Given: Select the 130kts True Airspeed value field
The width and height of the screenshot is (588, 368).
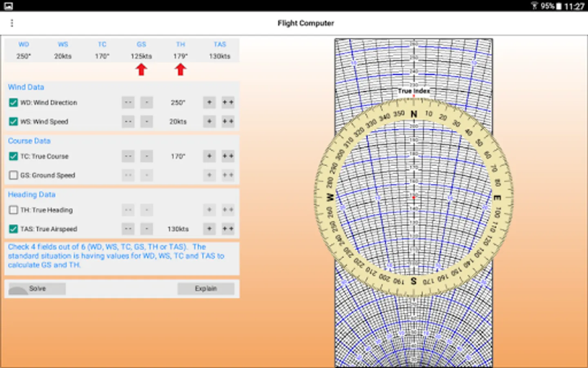Looking at the screenshot, I should pyautogui.click(x=178, y=229).
